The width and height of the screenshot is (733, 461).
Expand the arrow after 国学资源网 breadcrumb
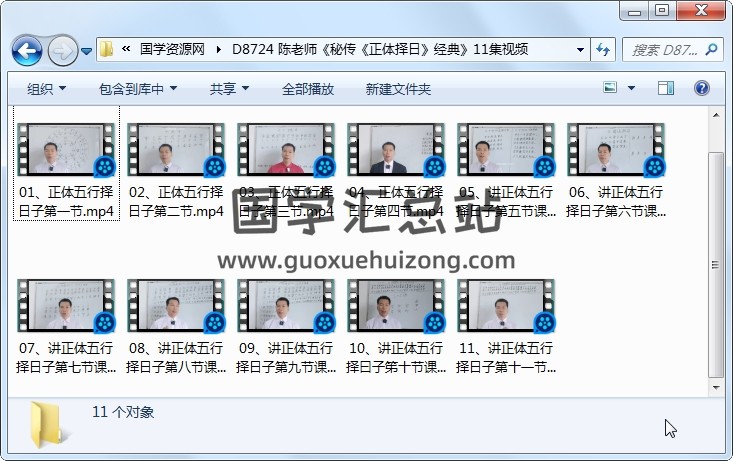pyautogui.click(x=218, y=50)
